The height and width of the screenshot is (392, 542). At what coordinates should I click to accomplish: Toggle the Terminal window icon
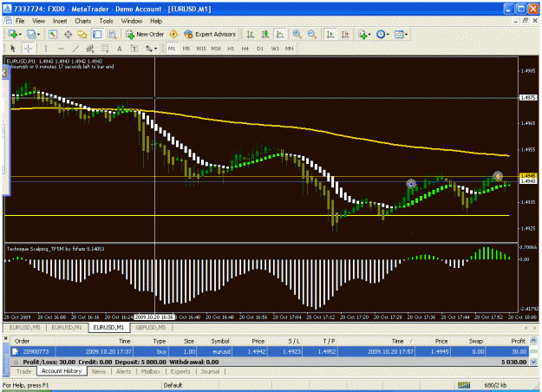pyautogui.click(x=97, y=34)
